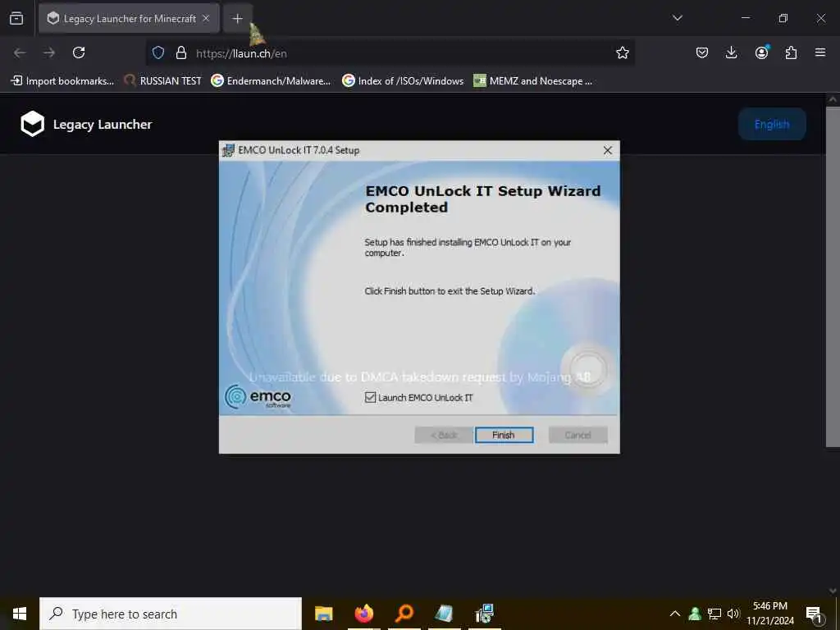The width and height of the screenshot is (840, 630).
Task: Open Firefox View recent browsing icon
Action: point(16,19)
